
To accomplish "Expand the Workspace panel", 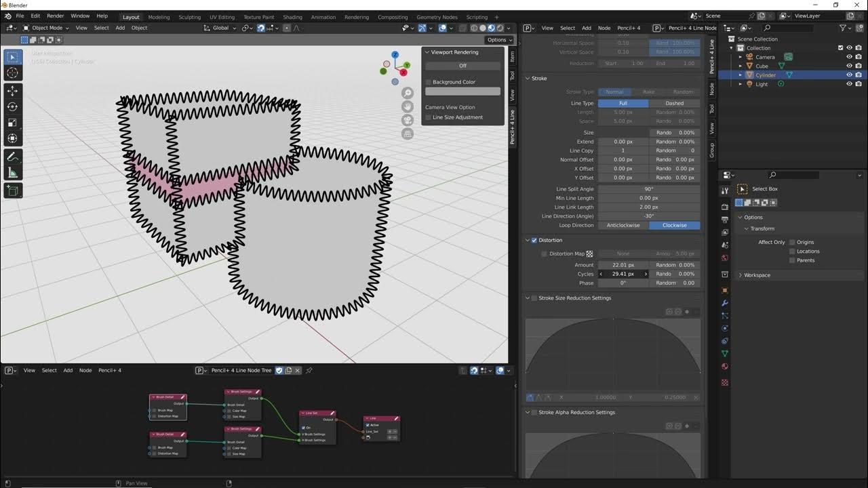I will pos(740,275).
